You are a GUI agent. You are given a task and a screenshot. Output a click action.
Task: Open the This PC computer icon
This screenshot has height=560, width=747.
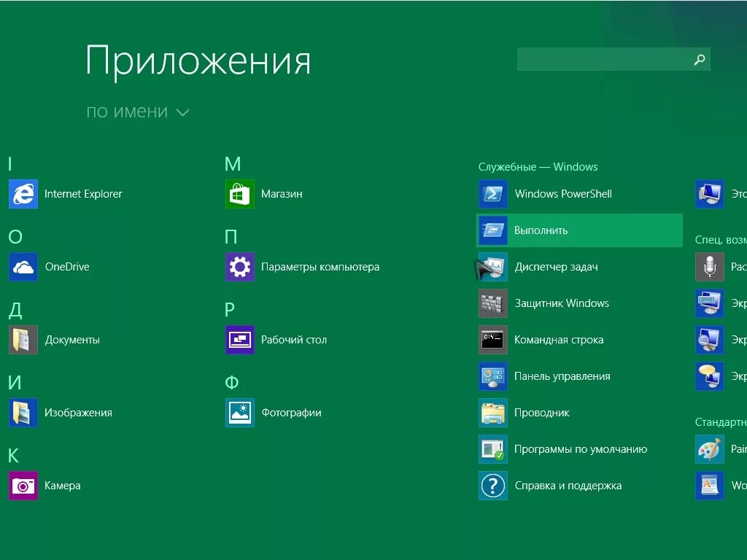(x=709, y=194)
